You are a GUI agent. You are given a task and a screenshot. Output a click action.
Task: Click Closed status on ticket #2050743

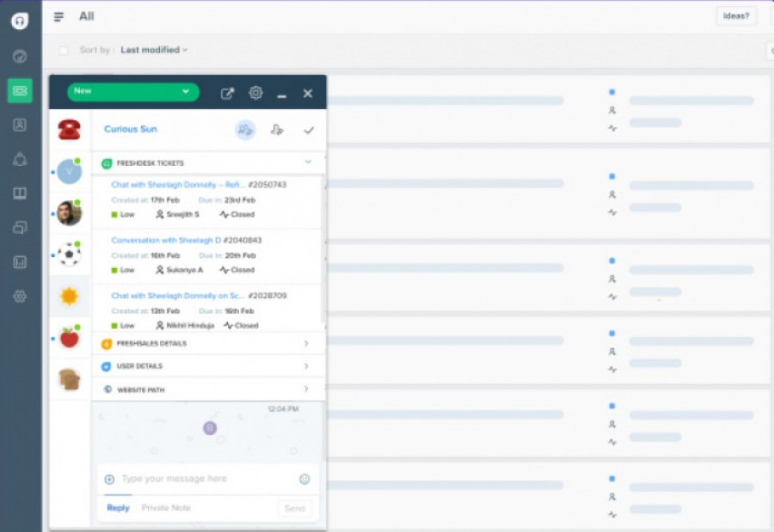pyautogui.click(x=237, y=215)
